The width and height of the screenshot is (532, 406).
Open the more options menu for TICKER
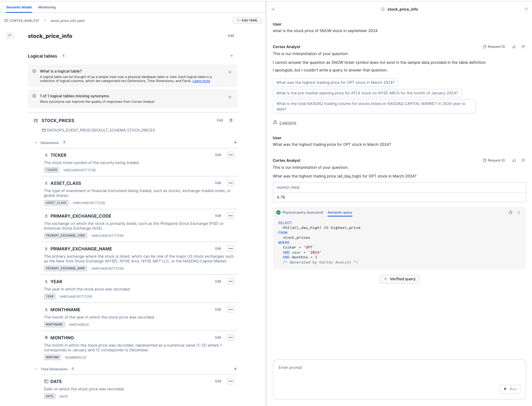click(230, 155)
